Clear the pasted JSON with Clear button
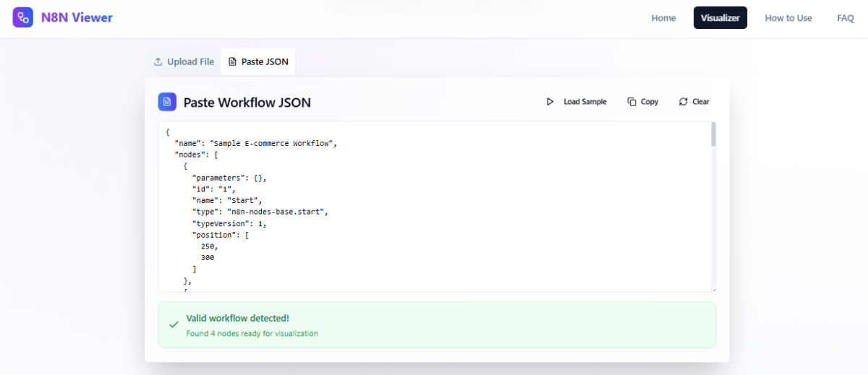This screenshot has height=375, width=868. [694, 102]
